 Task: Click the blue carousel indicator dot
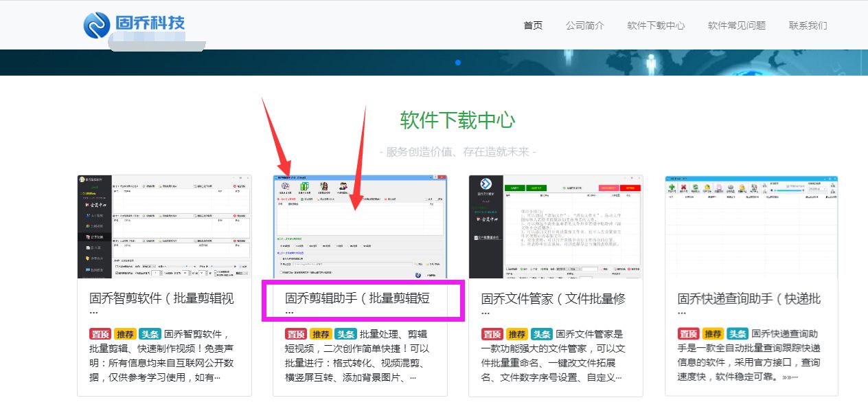tap(458, 63)
